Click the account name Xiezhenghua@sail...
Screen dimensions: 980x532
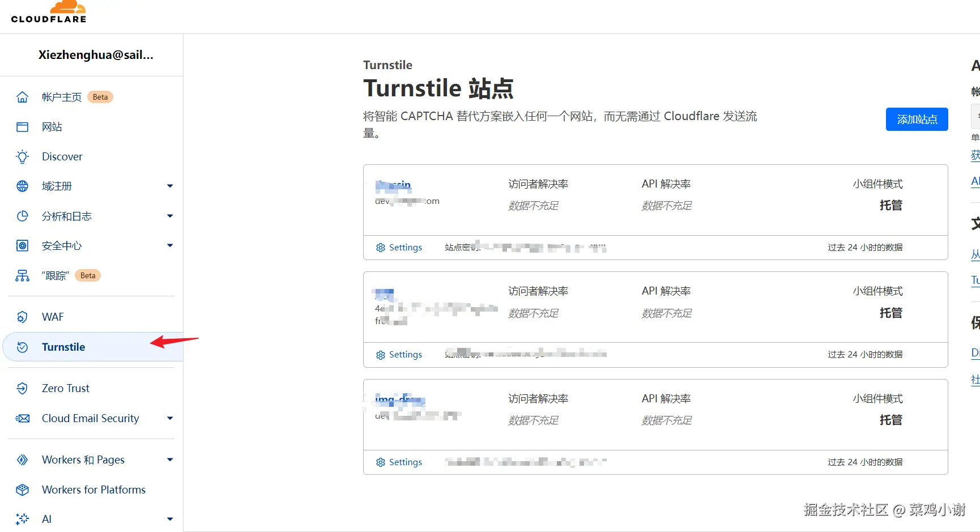[96, 55]
